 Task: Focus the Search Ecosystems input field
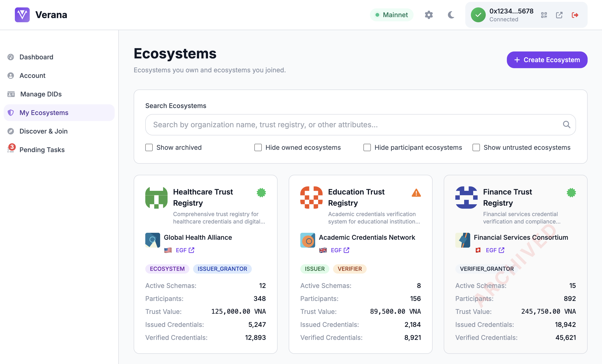(360, 125)
